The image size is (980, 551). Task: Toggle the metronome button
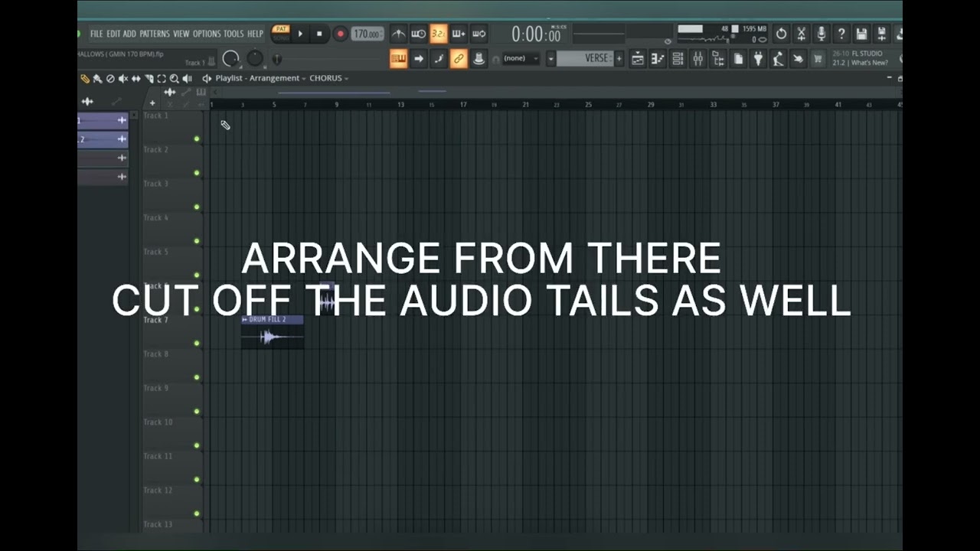point(399,34)
